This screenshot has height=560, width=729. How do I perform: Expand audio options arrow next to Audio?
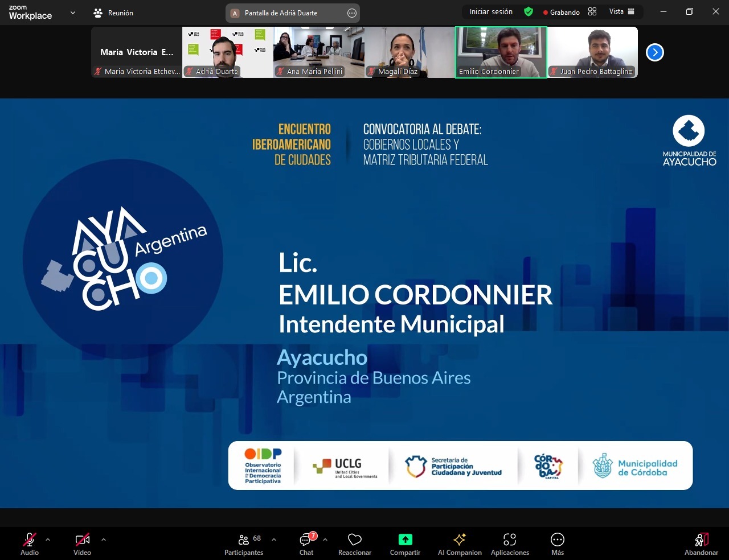click(48, 540)
